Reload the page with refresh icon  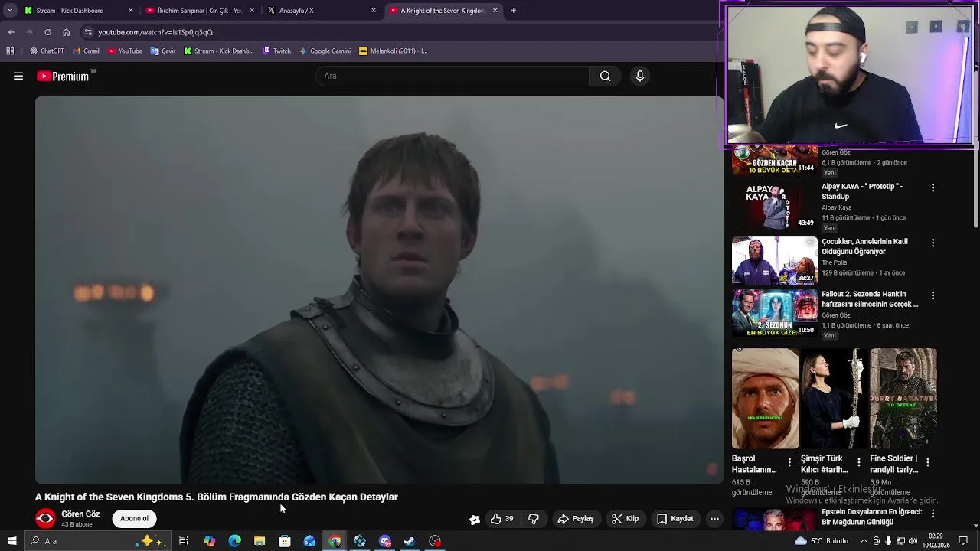point(47,32)
